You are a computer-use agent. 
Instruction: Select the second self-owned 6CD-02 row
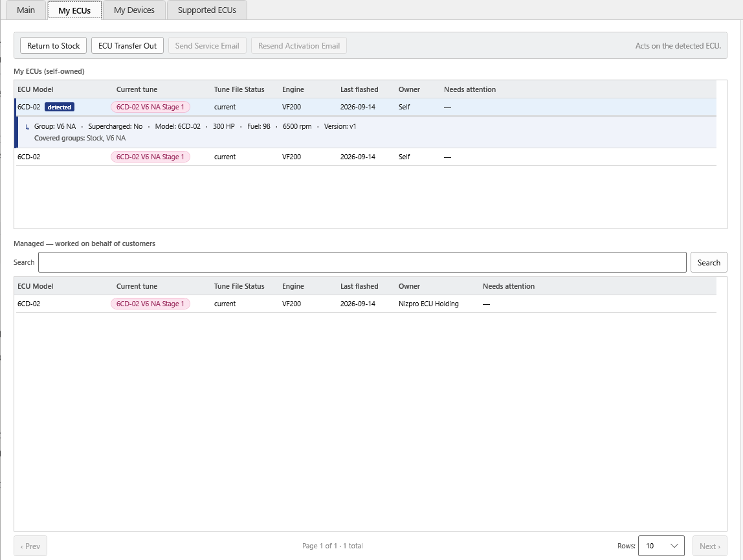tap(366, 157)
